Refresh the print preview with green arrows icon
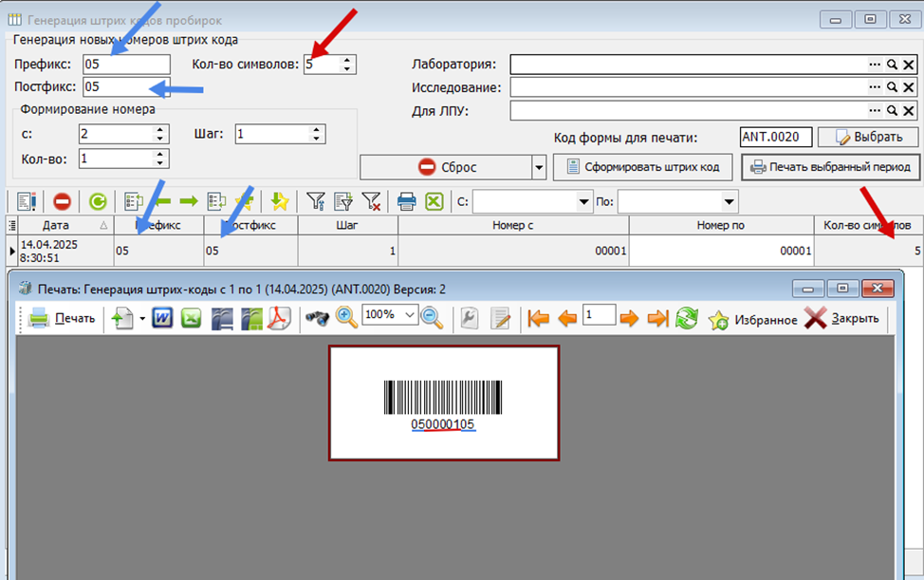 pos(687,319)
